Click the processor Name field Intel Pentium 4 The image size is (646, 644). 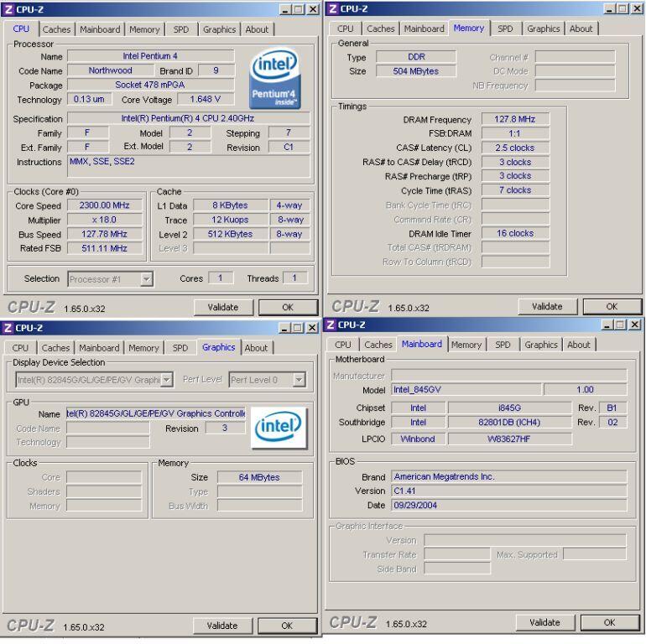pyautogui.click(x=150, y=56)
